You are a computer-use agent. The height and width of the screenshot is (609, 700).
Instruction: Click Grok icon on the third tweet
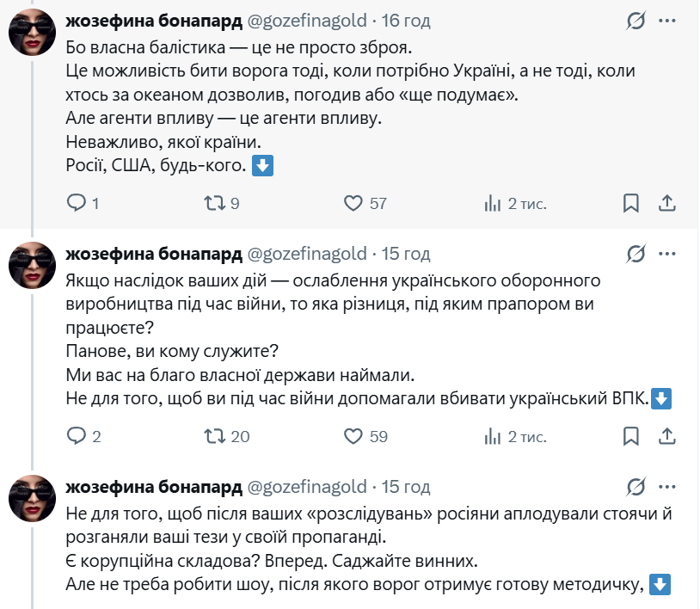tap(637, 487)
